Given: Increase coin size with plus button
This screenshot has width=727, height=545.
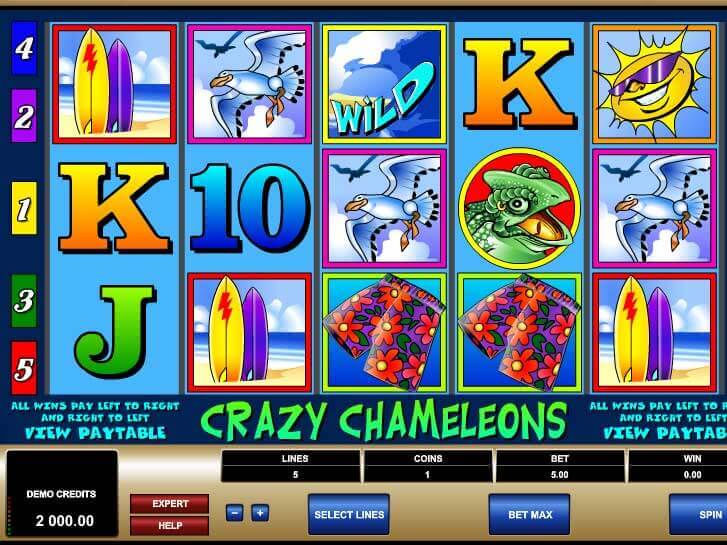Looking at the screenshot, I should (260, 513).
